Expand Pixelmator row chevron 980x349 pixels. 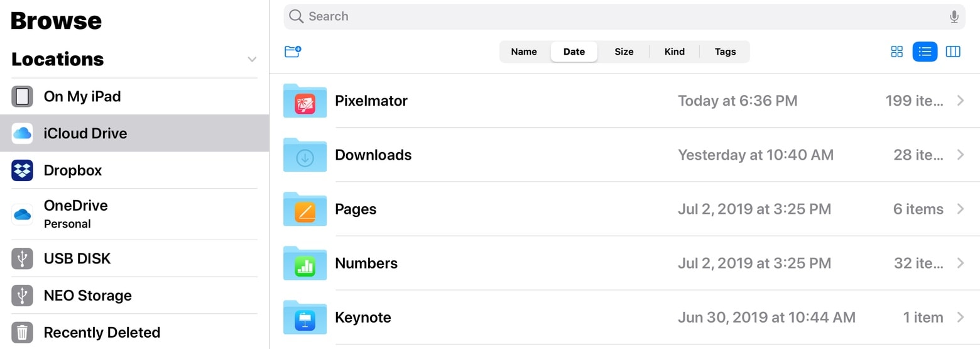pyautogui.click(x=960, y=101)
